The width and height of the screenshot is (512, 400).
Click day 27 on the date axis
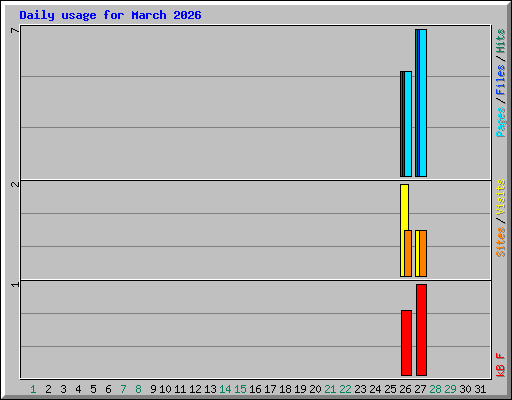click(420, 389)
